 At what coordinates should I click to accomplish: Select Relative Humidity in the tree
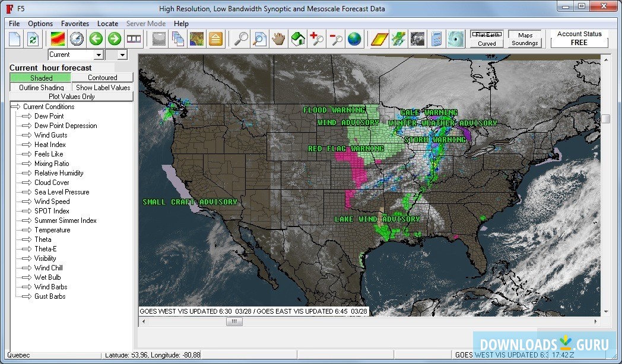(x=59, y=173)
